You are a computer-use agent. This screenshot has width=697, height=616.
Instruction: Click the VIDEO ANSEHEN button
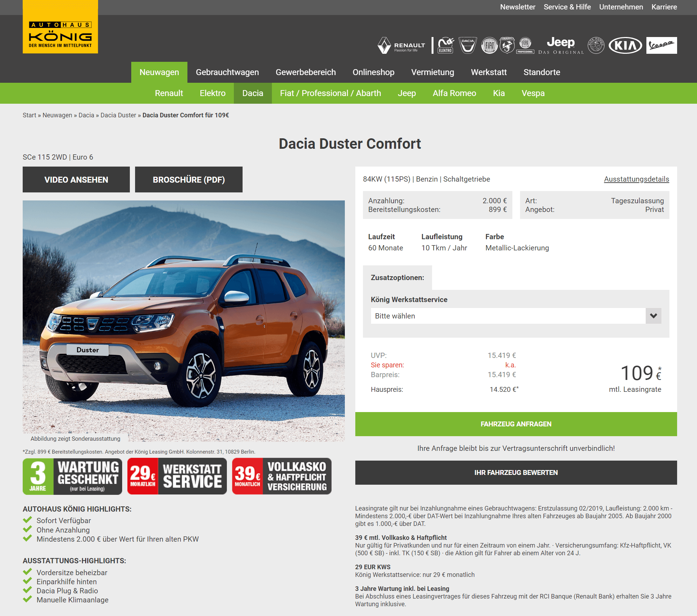76,179
